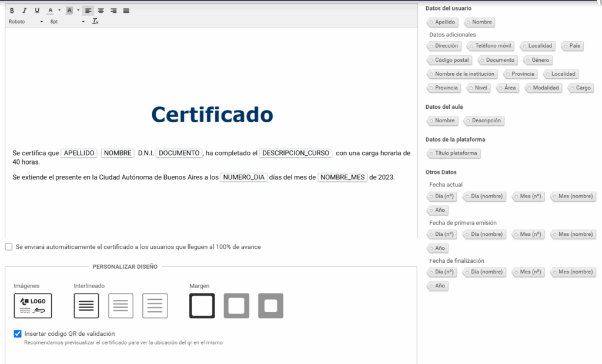Open the 8pt font size dropdown
The image size is (602, 364).
(x=83, y=21)
